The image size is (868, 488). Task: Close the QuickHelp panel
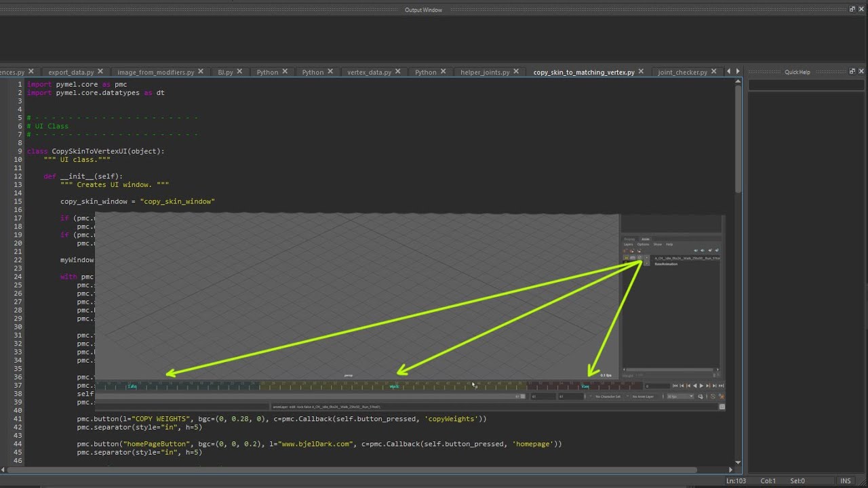(861, 71)
